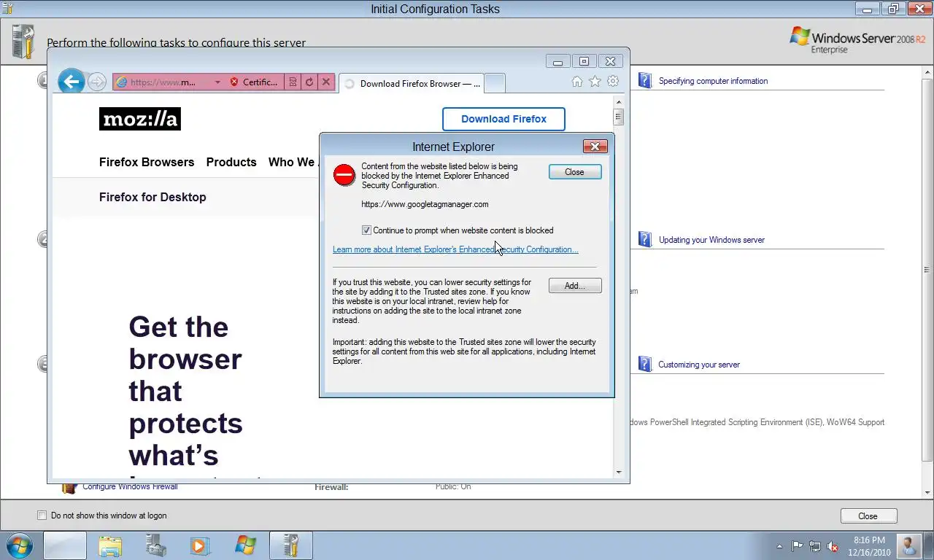Image resolution: width=934 pixels, height=560 pixels.
Task: Click the mozilla logo
Action: pos(140,119)
